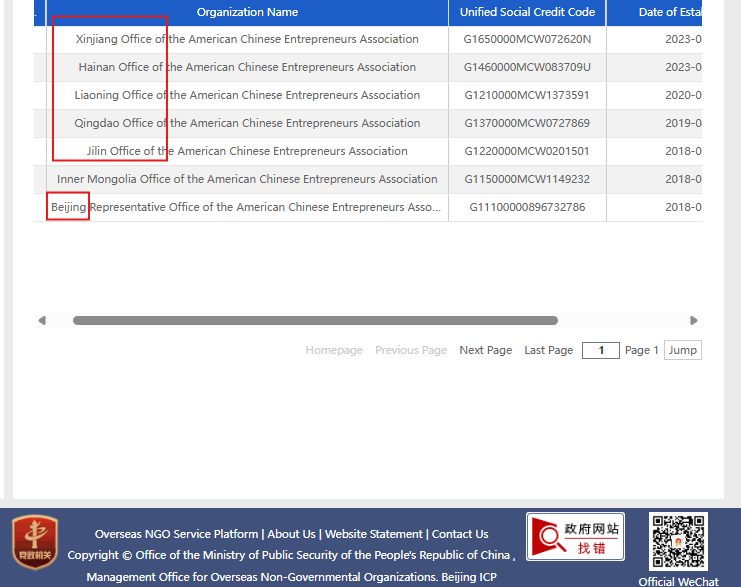Select Qingdao Office organization name
Screen dimensions: 741x587
[x=247, y=123]
